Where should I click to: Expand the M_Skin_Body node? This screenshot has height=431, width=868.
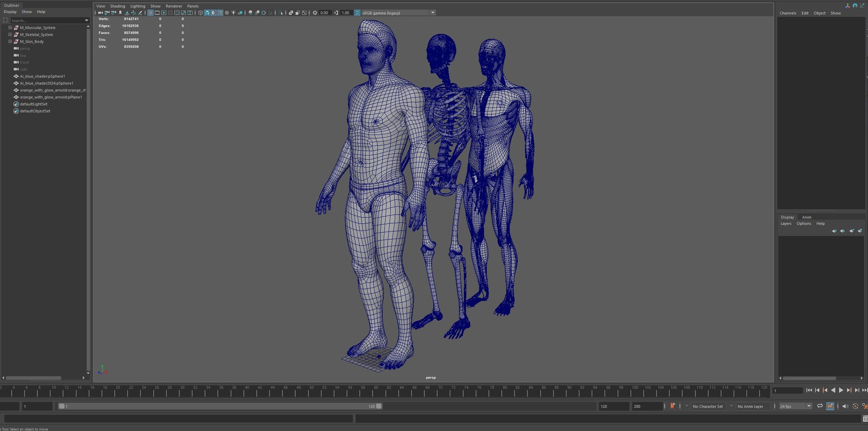[x=10, y=41]
